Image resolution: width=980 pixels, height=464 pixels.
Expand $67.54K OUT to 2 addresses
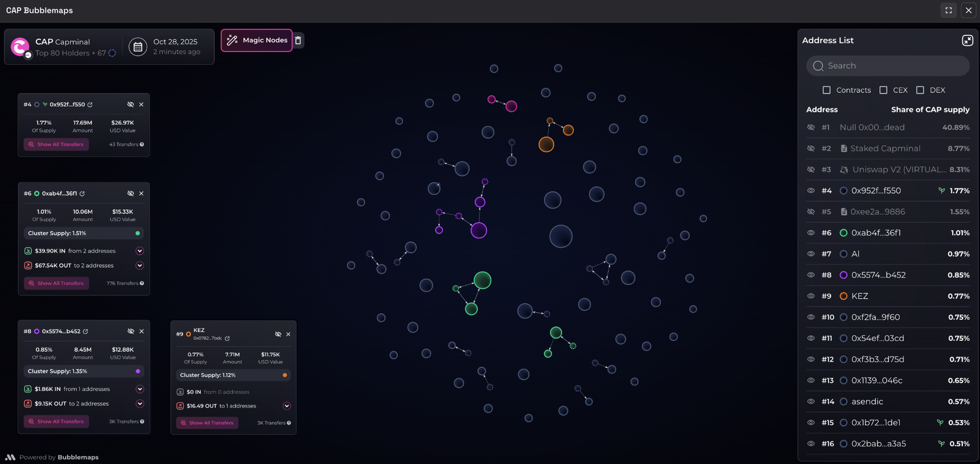click(x=140, y=266)
